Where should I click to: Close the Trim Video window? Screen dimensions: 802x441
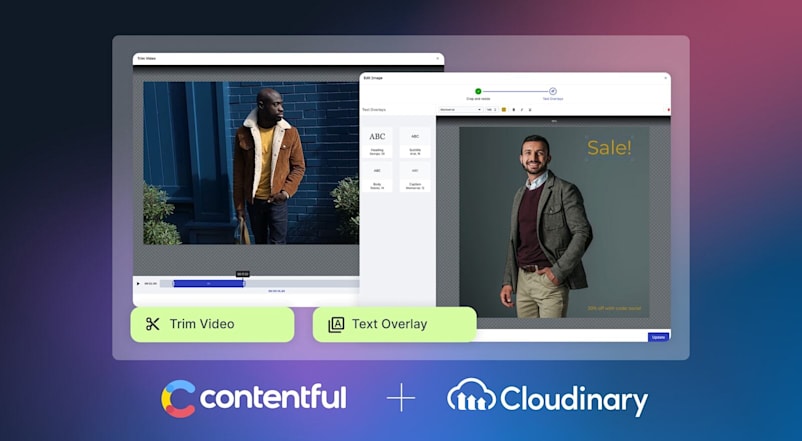pyautogui.click(x=438, y=58)
